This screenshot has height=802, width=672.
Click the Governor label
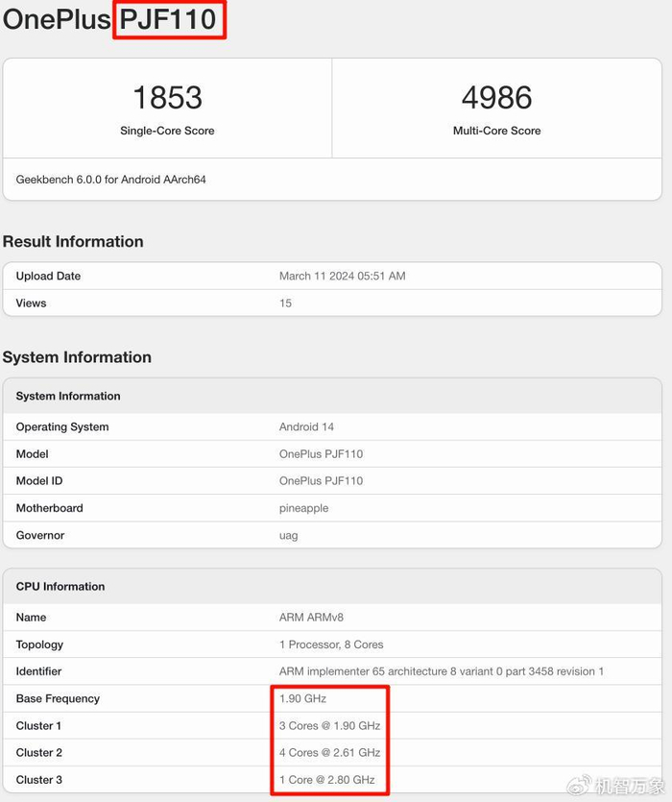tap(40, 535)
